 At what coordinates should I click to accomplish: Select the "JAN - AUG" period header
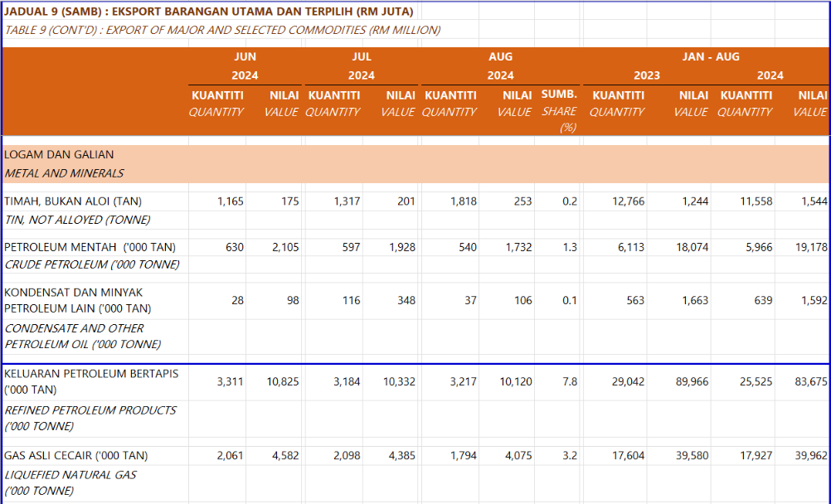coord(710,57)
